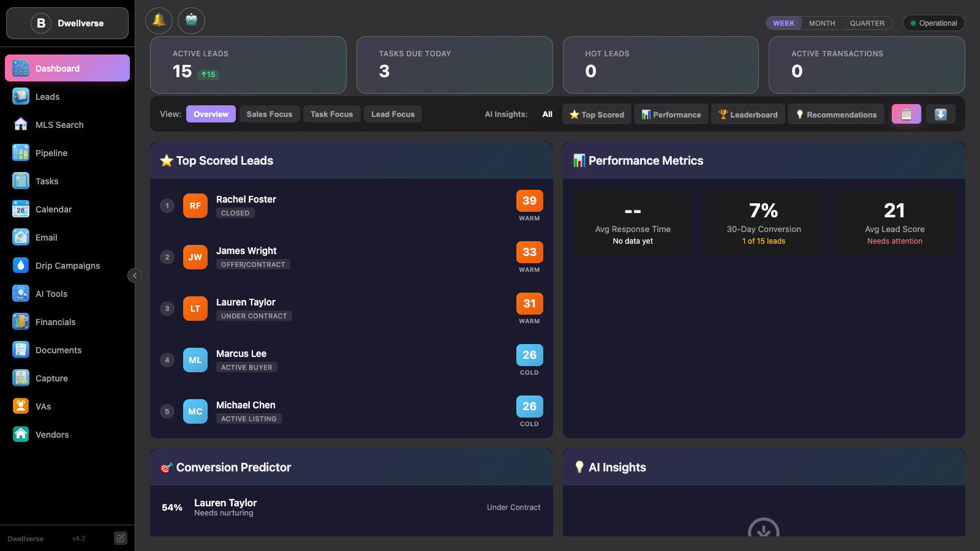Open the AI assistant robot icon
980x551 pixels.
click(191, 21)
